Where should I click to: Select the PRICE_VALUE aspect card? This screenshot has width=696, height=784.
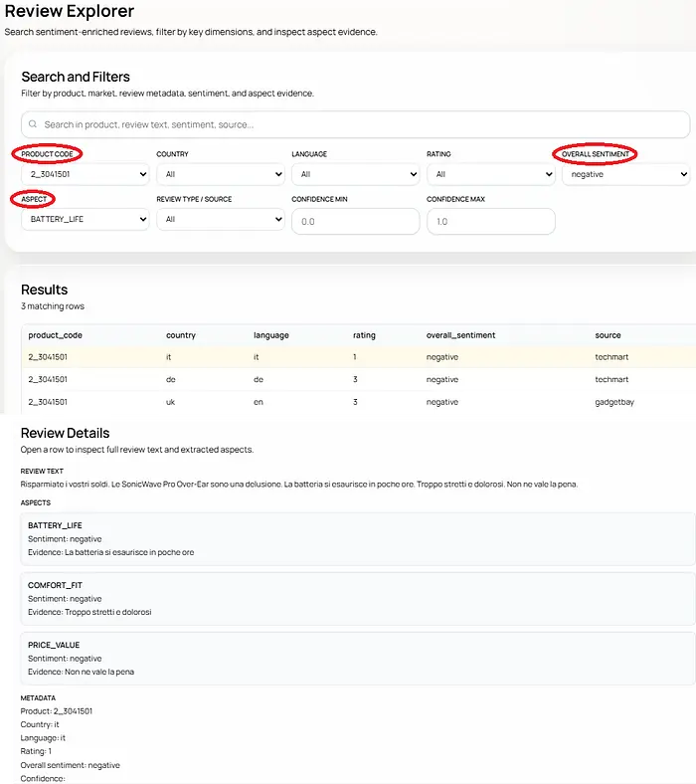(358, 658)
